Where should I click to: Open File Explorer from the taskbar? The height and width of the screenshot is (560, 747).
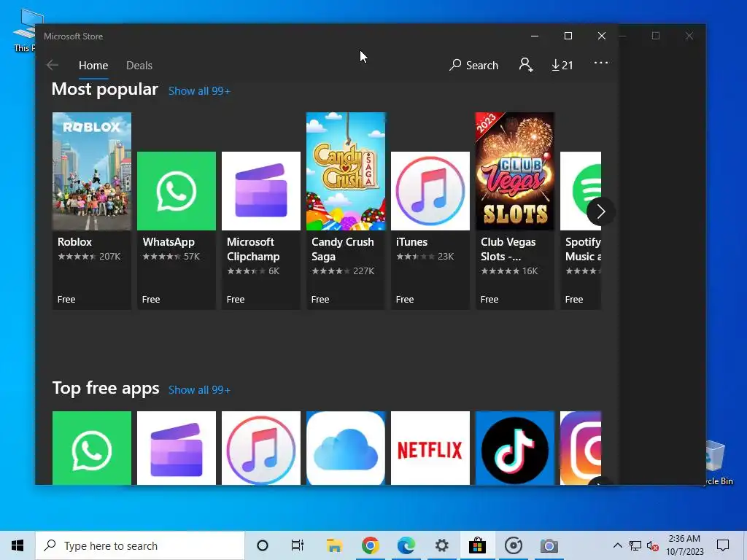coord(334,545)
